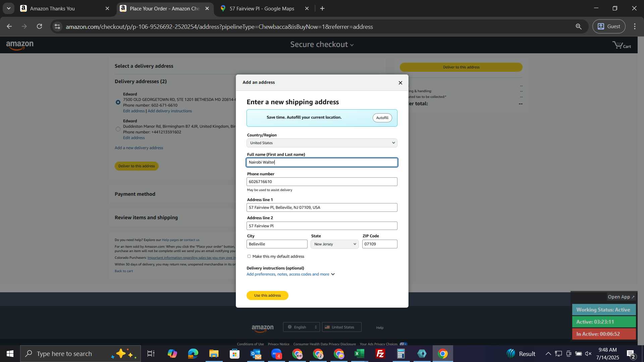Open the Cart icon
This screenshot has width=644, height=362.
622,45
